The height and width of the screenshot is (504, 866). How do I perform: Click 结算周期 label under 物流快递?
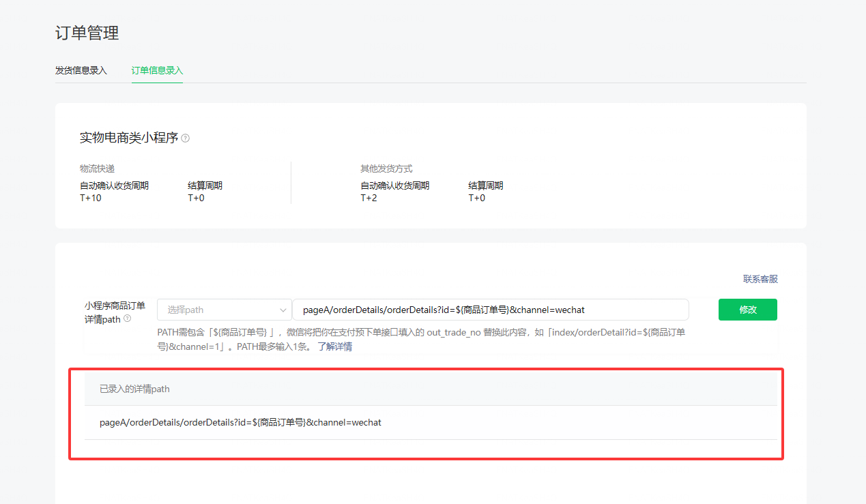coord(205,186)
